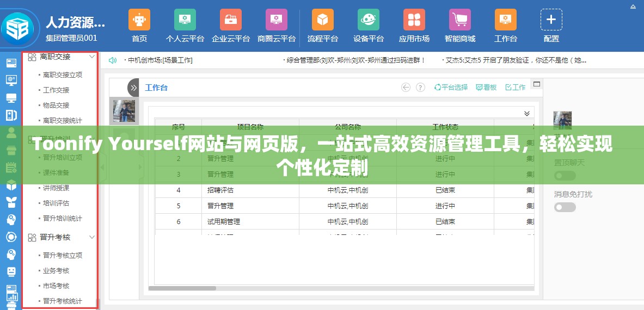Viewport: 644px width, 310px height.
Task: Click 进行中 status in row 5
Action: [445, 206]
